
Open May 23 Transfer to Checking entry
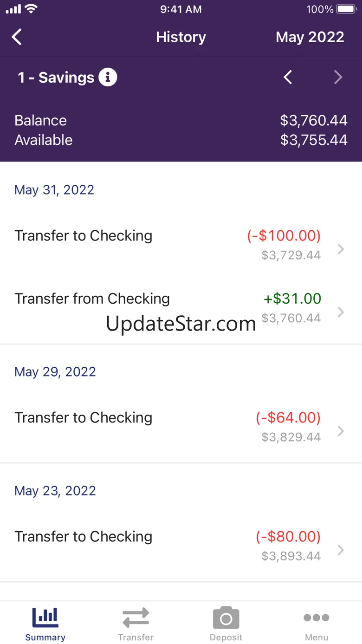pos(181,546)
